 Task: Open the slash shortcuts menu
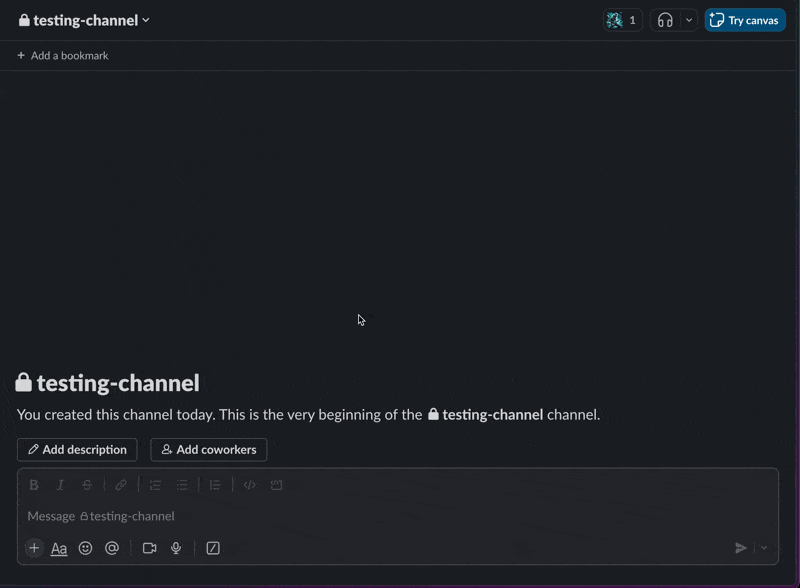coord(213,548)
